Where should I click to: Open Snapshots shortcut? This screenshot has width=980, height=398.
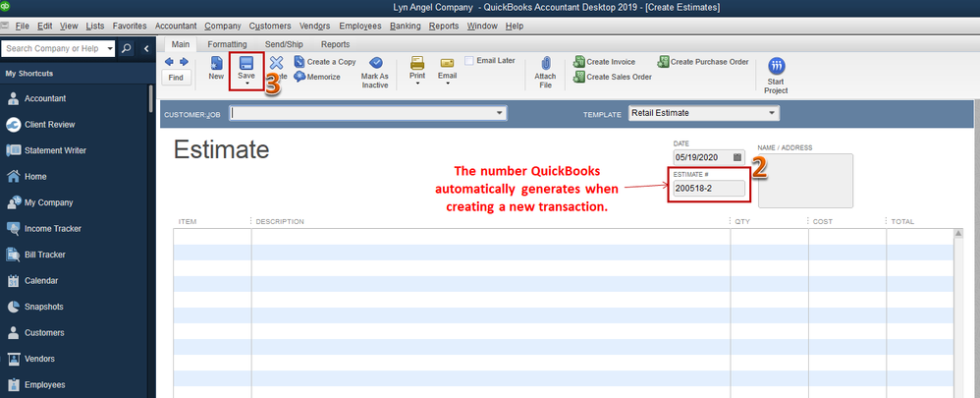tap(44, 307)
